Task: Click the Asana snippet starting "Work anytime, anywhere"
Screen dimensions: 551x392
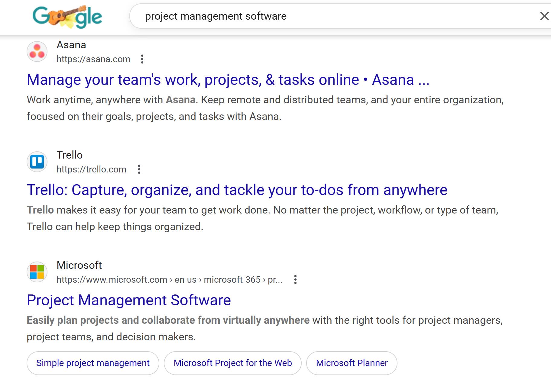Action: [x=265, y=108]
